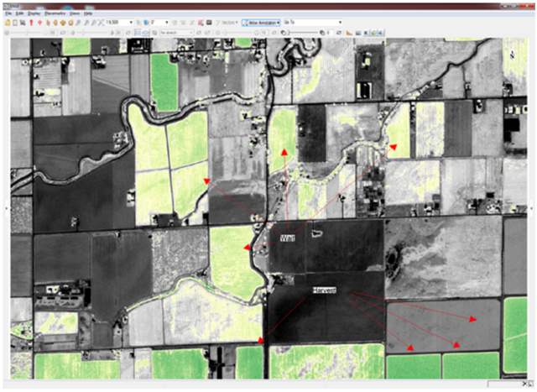Click the first icon in the main toolbar
Image resolution: width=537 pixels, height=392 pixels.
(7, 23)
